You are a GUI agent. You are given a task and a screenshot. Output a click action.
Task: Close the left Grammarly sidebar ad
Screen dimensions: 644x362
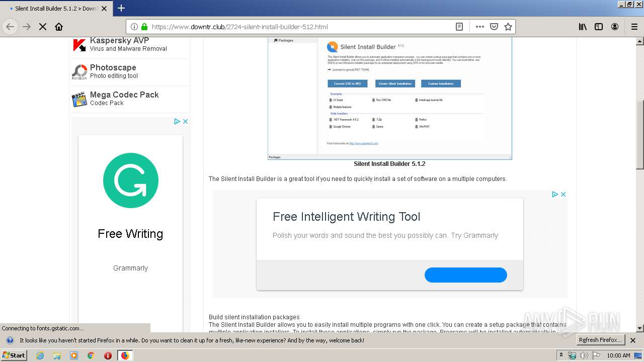coord(185,121)
